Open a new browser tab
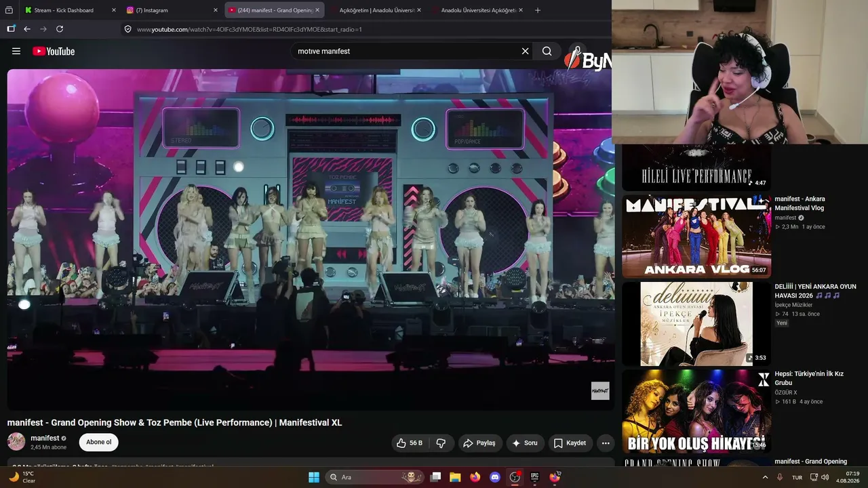The height and width of the screenshot is (488, 868). [x=538, y=10]
